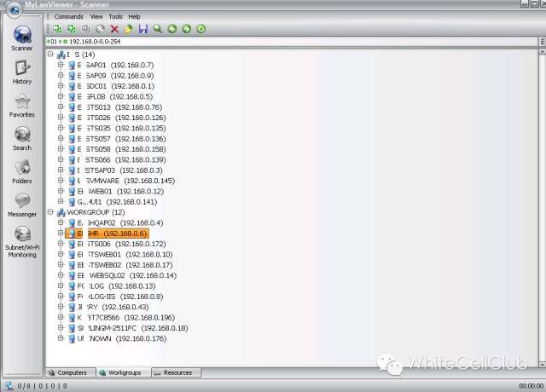
Task: Open the Commands menu
Action: pyautogui.click(x=68, y=16)
